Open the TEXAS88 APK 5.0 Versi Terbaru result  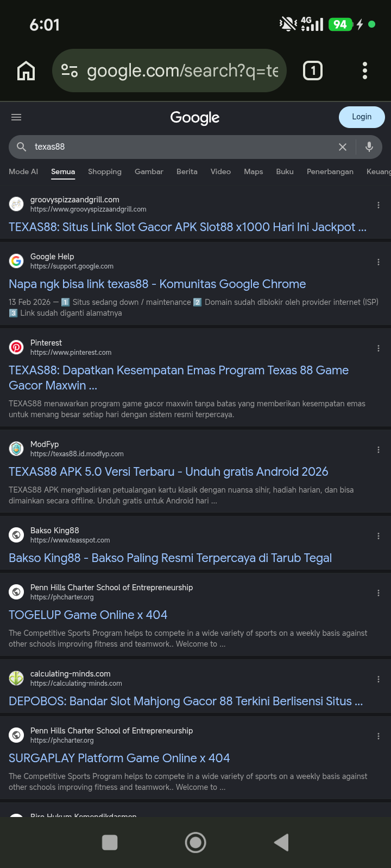pyautogui.click(x=168, y=472)
